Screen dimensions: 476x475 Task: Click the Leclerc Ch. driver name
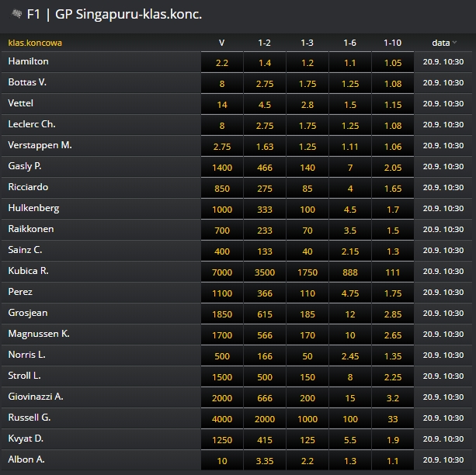[x=32, y=124]
